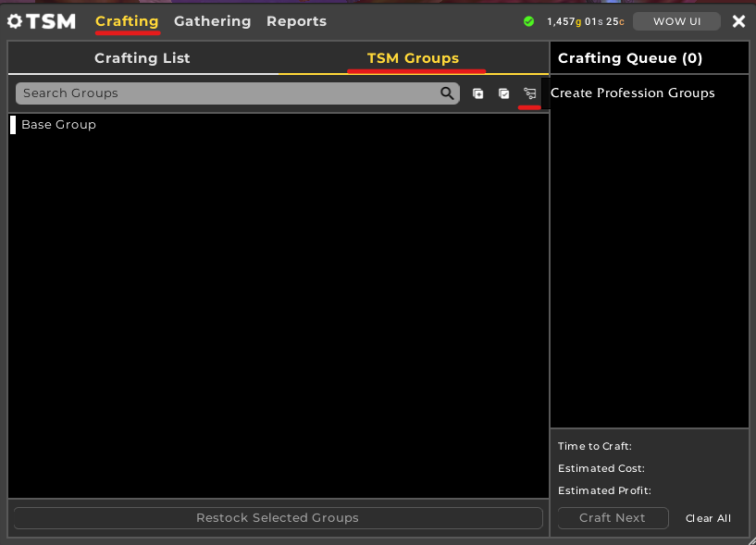Click the Crafting Queue (0) heading
The width and height of the screenshot is (756, 545).
[630, 58]
